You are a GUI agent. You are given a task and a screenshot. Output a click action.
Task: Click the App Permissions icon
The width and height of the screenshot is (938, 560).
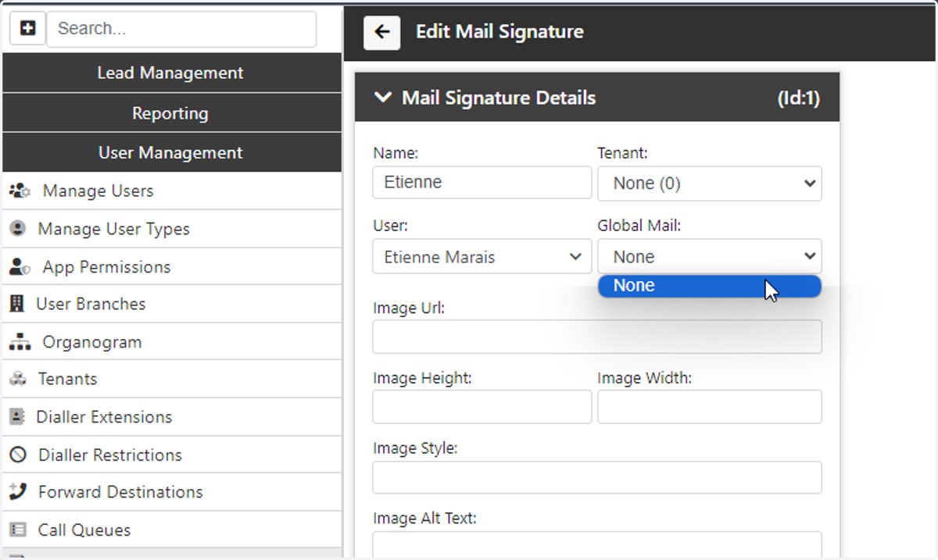(x=20, y=267)
